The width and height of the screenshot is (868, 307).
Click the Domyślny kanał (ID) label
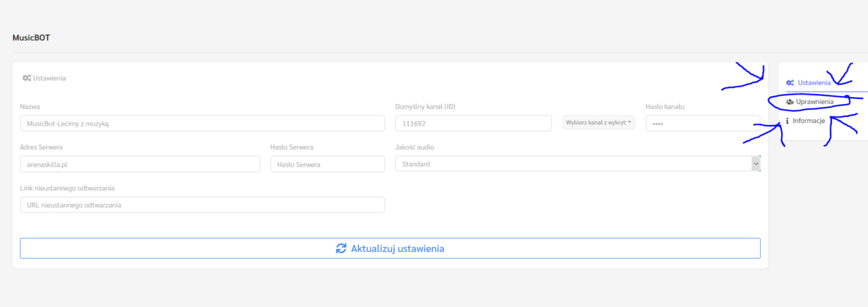pyautogui.click(x=425, y=107)
